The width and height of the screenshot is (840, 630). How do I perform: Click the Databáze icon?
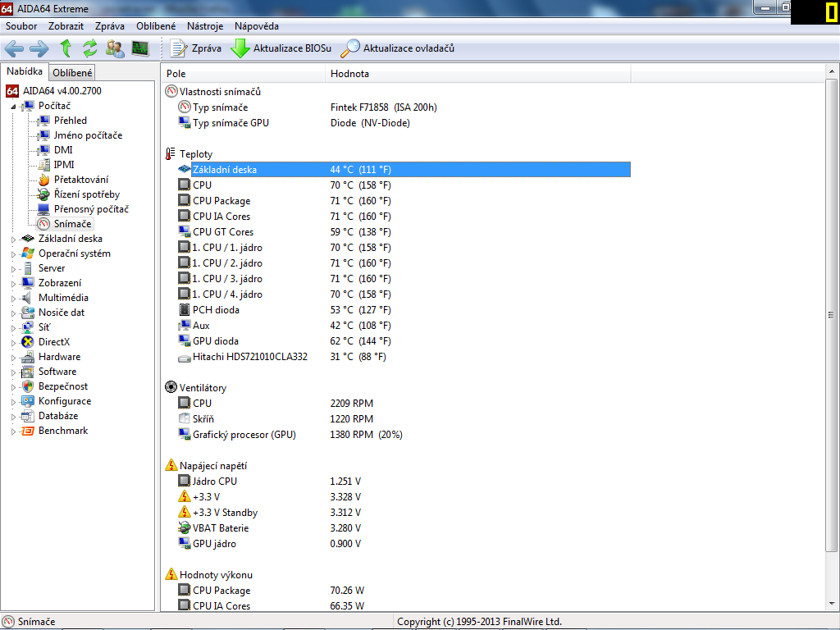[28, 416]
